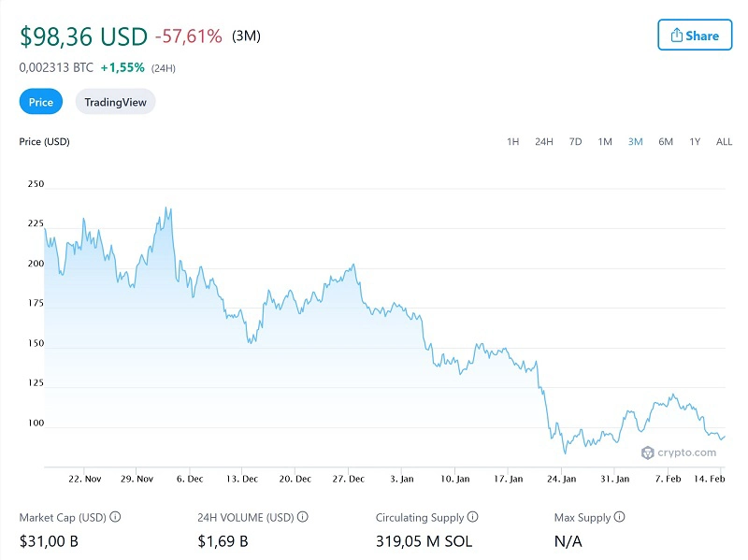The width and height of the screenshot is (748, 560).
Task: Select the 7D time range
Action: (575, 141)
